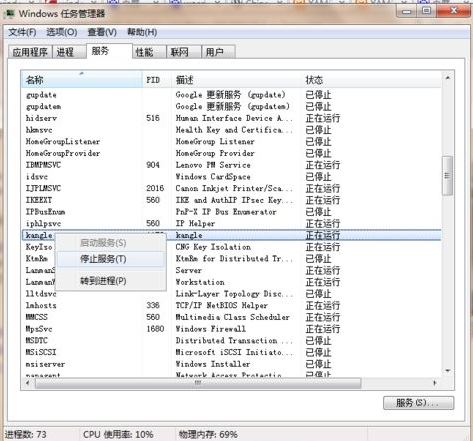Click the Workstation description cell
This screenshot has height=441, width=473.
click(x=200, y=282)
